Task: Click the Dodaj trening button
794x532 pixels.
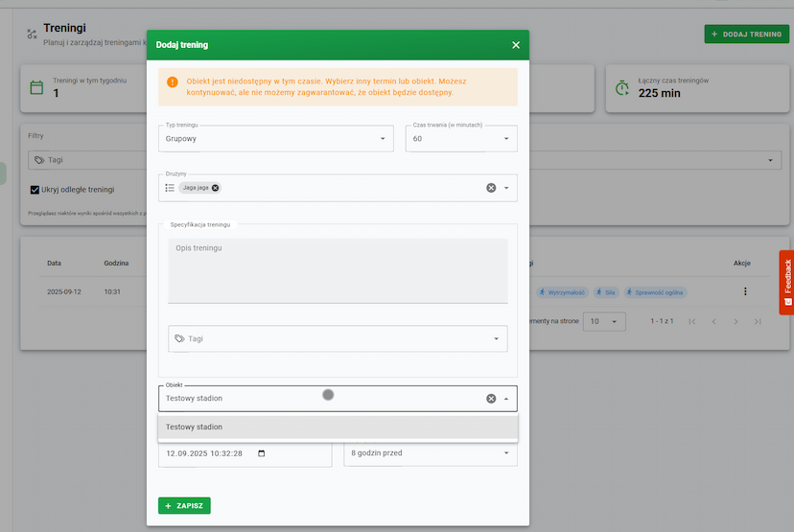Action: coord(746,34)
